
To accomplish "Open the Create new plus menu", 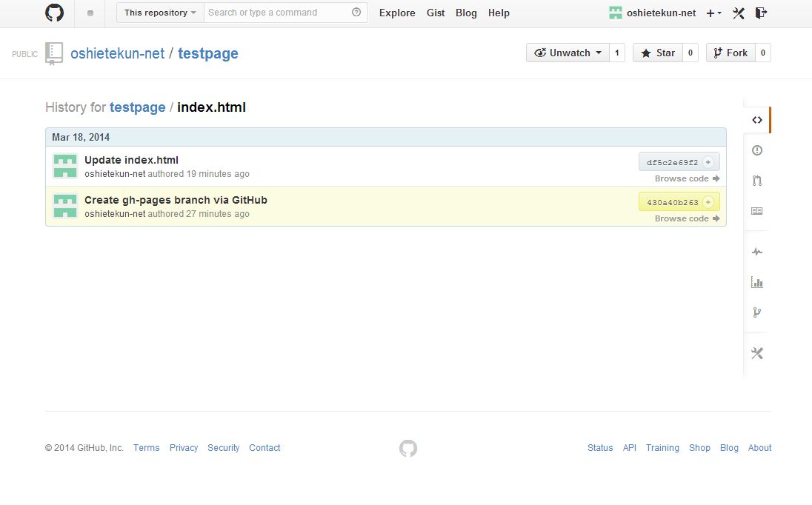I will (x=713, y=13).
